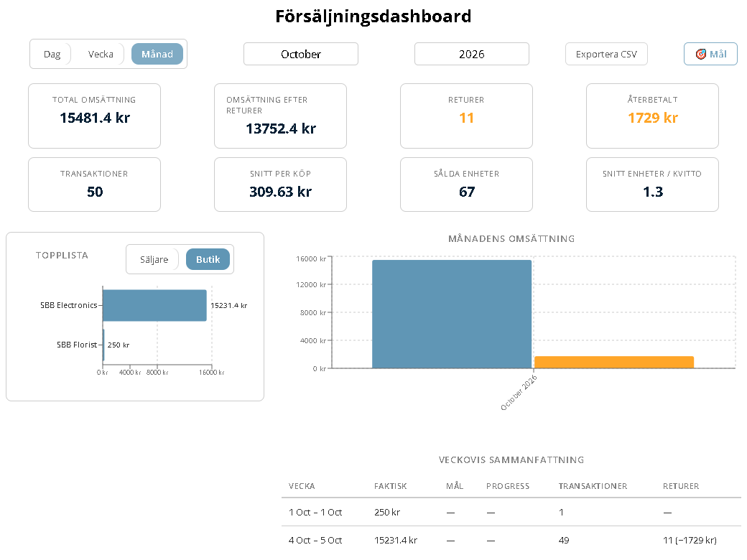Viewport: 747px width, 560px height.
Task: Click the Transaktioner card showing 50
Action: [x=94, y=185]
